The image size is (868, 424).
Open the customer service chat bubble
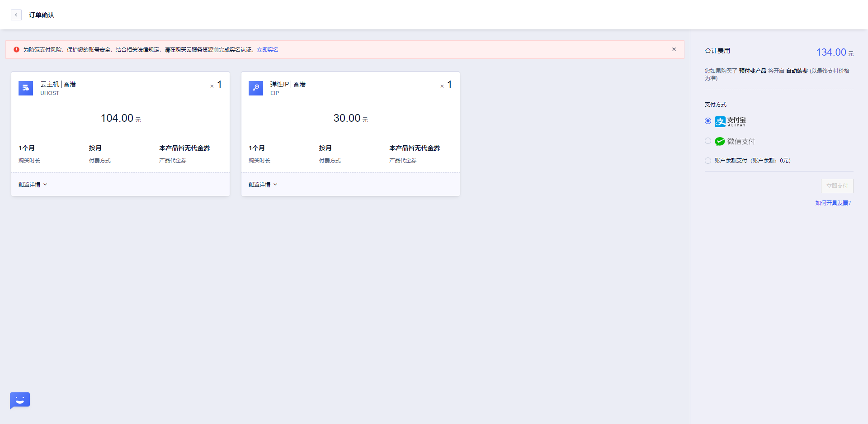point(19,400)
